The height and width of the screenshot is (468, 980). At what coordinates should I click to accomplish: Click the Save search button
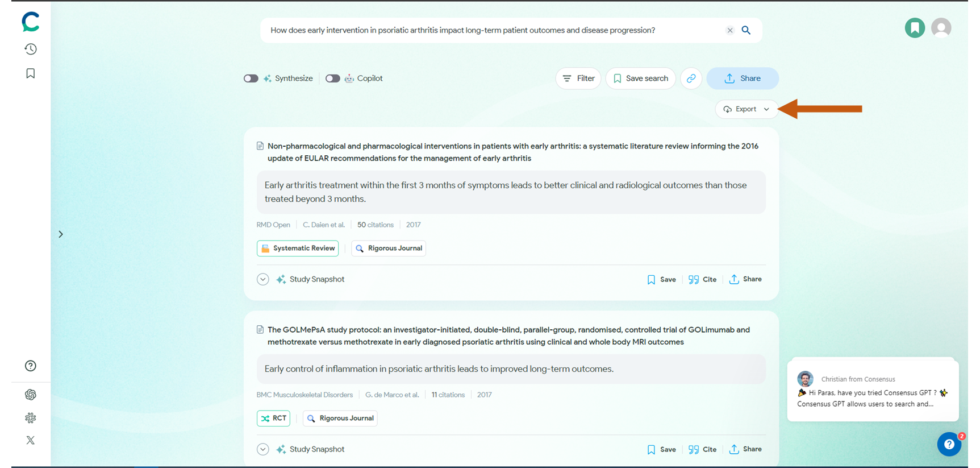tap(641, 78)
